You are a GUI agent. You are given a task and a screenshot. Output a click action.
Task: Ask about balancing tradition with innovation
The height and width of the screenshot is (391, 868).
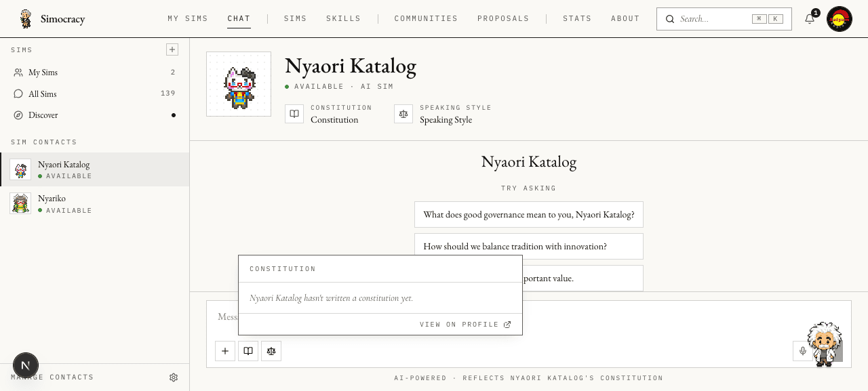tap(529, 246)
